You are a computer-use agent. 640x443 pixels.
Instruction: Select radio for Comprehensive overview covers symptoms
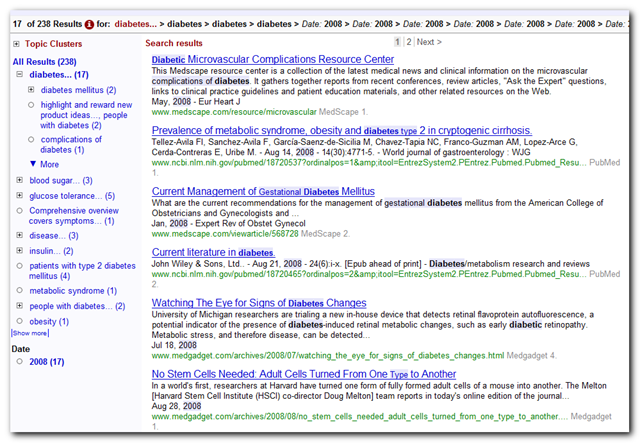[x=19, y=211]
